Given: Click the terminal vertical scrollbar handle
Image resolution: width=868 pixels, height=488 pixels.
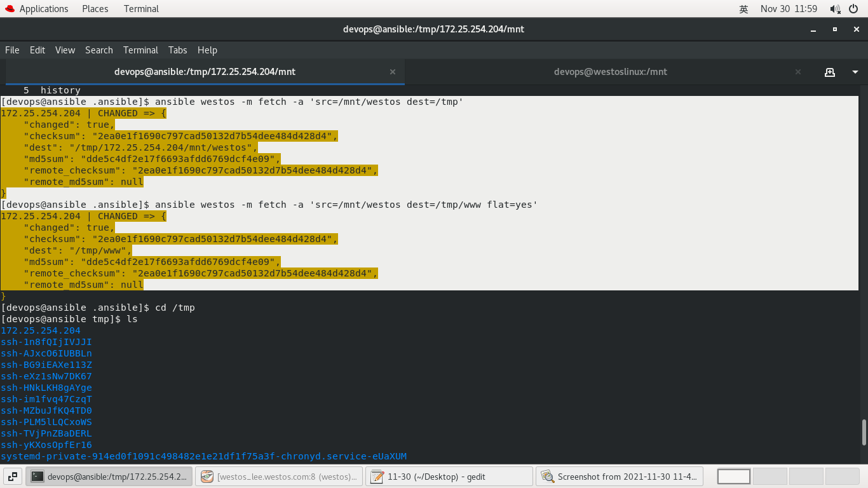Looking at the screenshot, I should click(864, 433).
